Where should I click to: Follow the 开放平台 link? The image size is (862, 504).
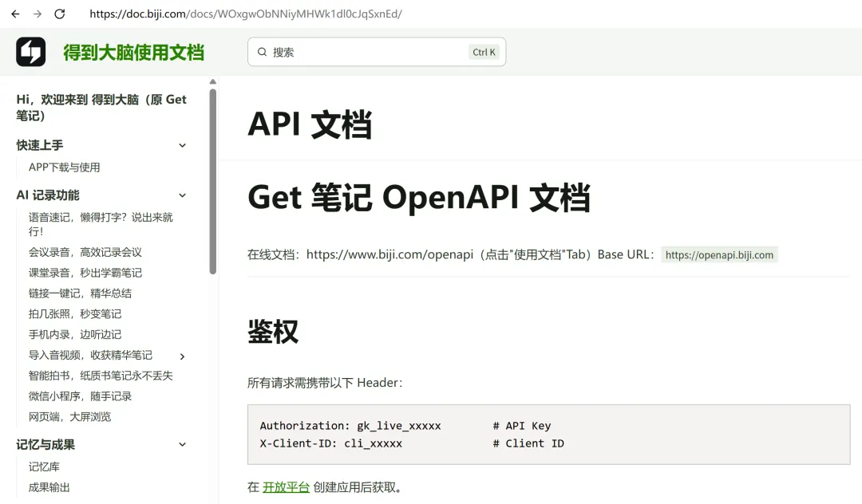(x=286, y=487)
